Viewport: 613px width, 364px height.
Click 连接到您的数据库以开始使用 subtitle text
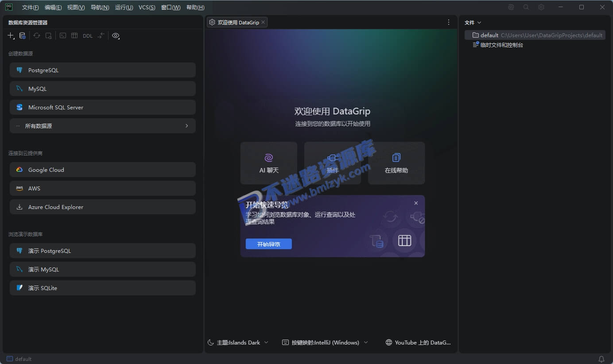(x=333, y=124)
